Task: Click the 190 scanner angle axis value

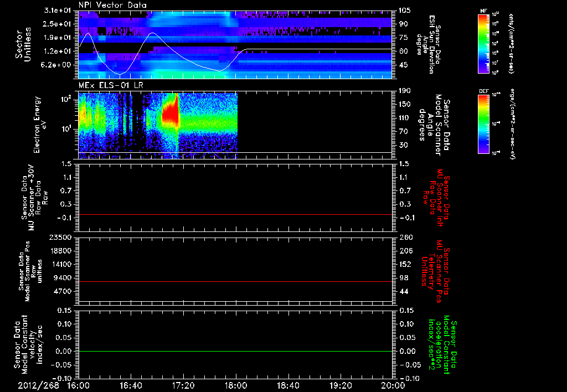Action: 405,91
